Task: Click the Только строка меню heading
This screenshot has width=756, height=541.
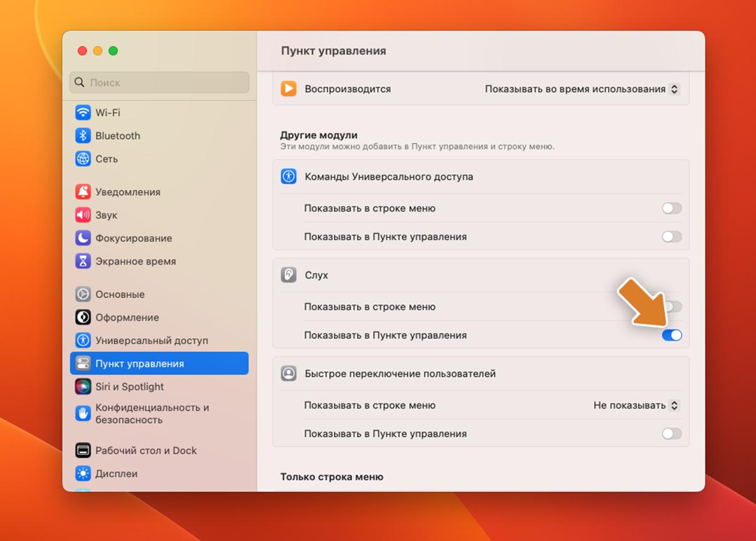Action: (x=331, y=477)
